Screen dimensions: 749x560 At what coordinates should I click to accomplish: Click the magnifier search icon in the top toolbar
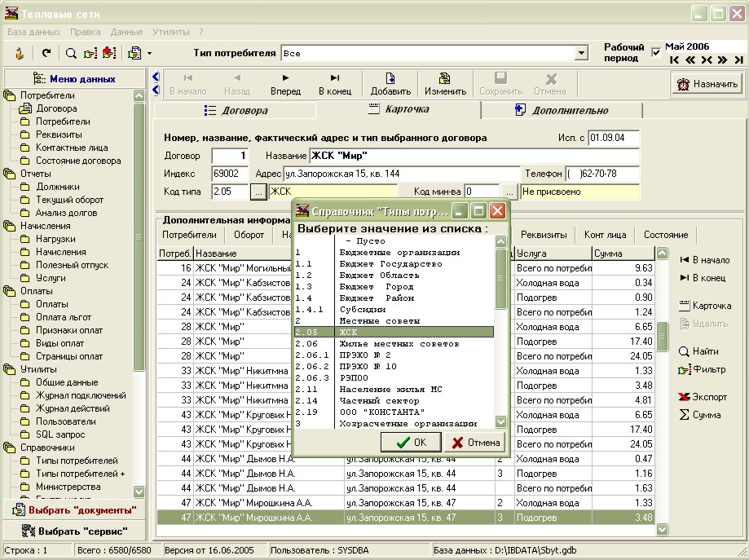[71, 53]
